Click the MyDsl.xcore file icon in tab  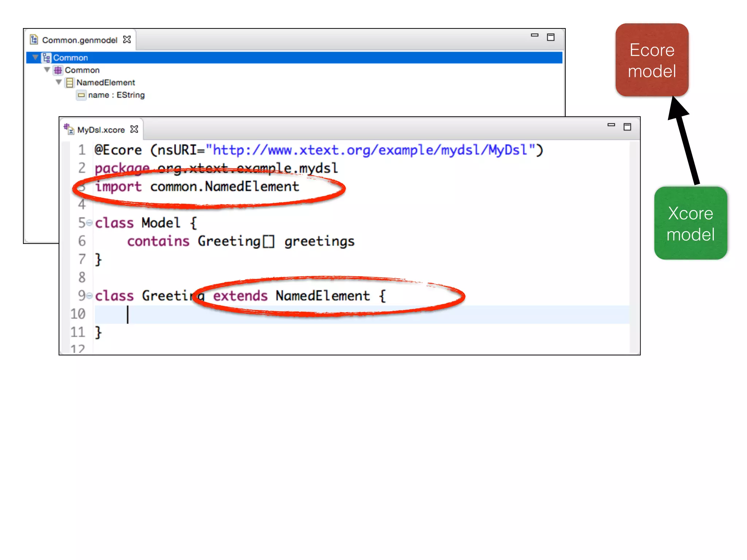click(x=69, y=129)
